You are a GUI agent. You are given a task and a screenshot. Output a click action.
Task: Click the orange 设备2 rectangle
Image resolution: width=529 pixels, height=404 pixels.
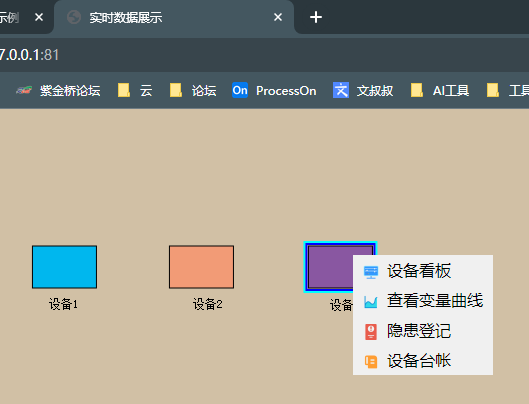[x=201, y=267]
